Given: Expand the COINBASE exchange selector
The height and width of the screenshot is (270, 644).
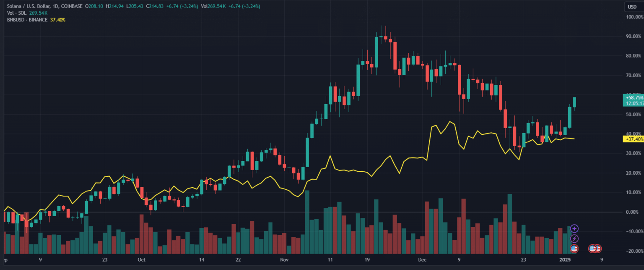Looking at the screenshot, I should 71,6.
